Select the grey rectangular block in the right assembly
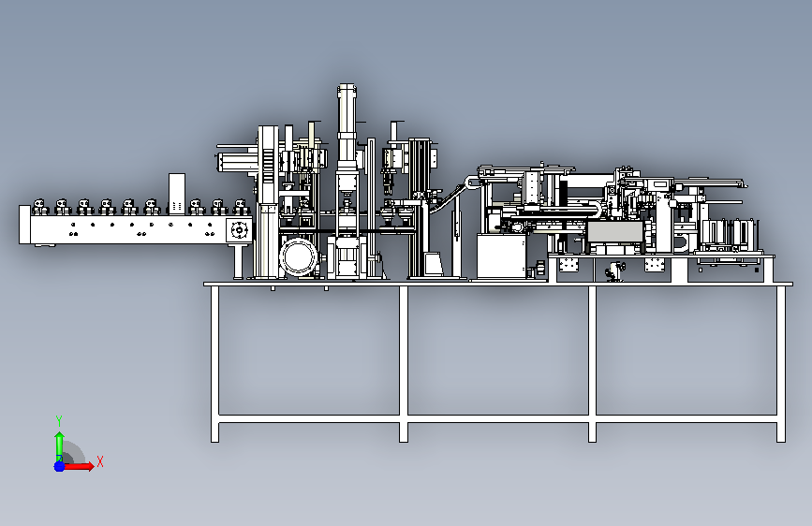This screenshot has width=812, height=526. pos(614,231)
